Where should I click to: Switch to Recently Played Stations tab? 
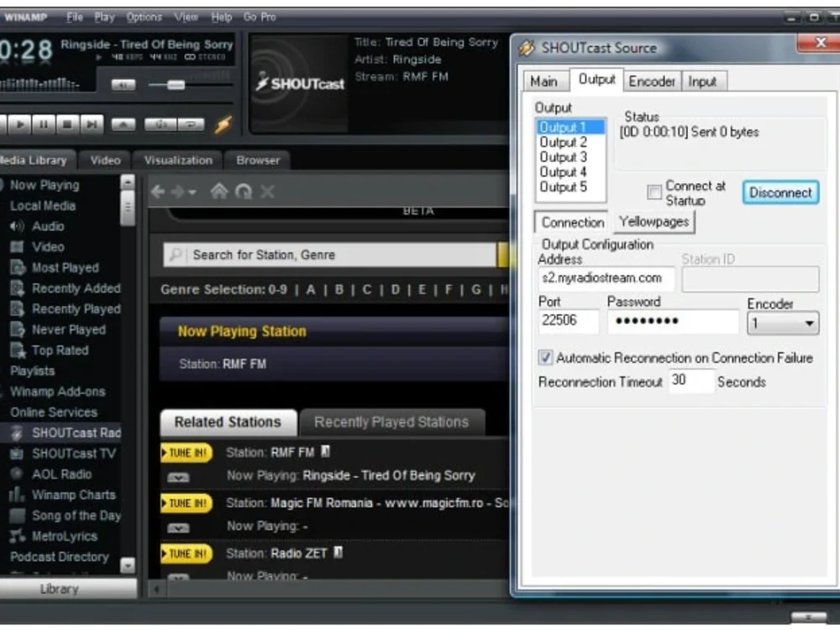coord(391,423)
